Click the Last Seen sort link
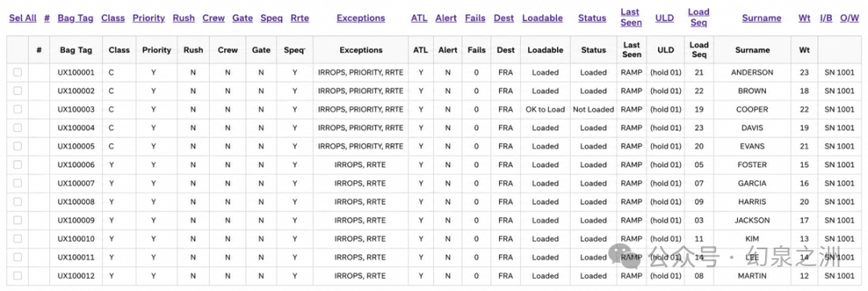 click(631, 17)
